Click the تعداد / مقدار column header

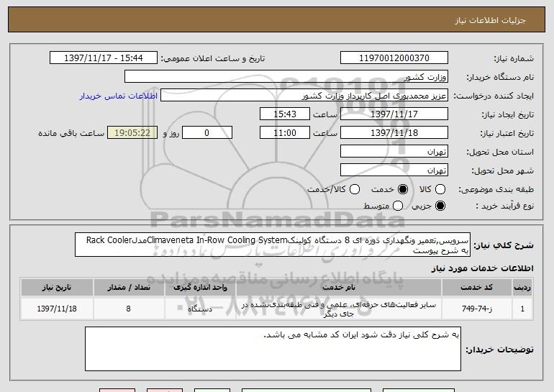pyautogui.click(x=129, y=288)
